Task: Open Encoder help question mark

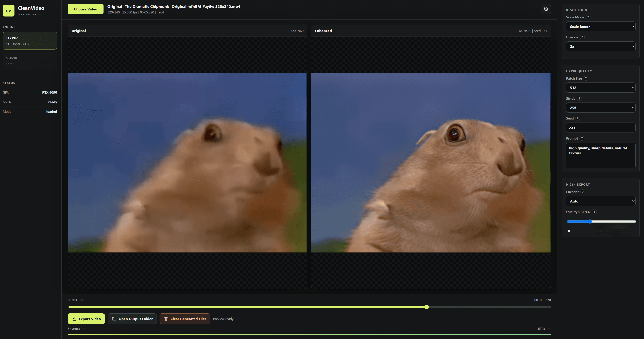Action: (583, 192)
